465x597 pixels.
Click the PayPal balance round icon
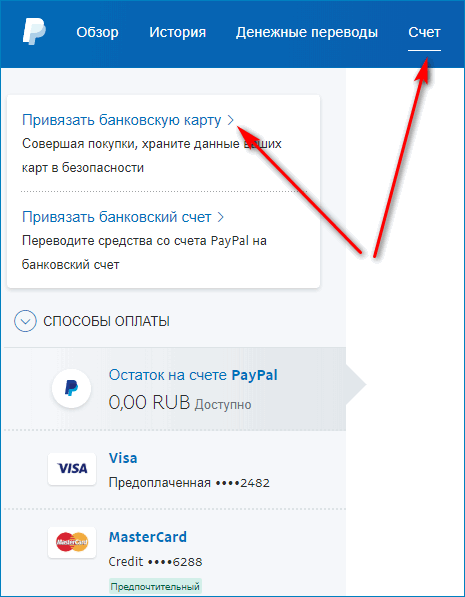click(72, 388)
